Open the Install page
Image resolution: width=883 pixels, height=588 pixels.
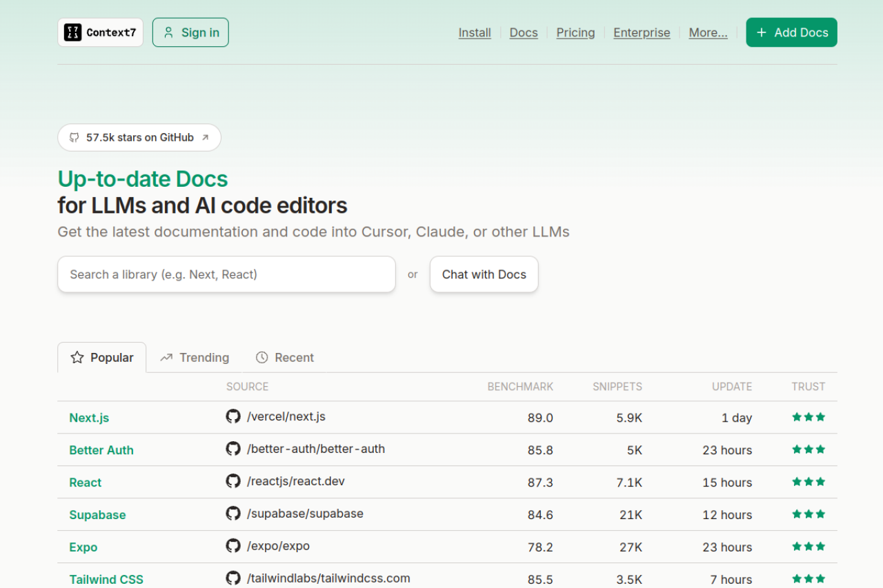475,32
